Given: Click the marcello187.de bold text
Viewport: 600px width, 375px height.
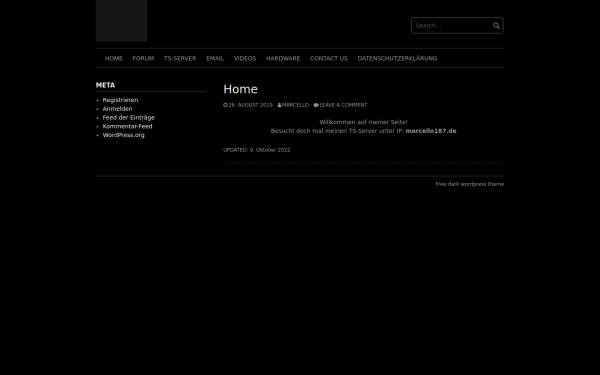Looking at the screenshot, I should click(x=431, y=131).
